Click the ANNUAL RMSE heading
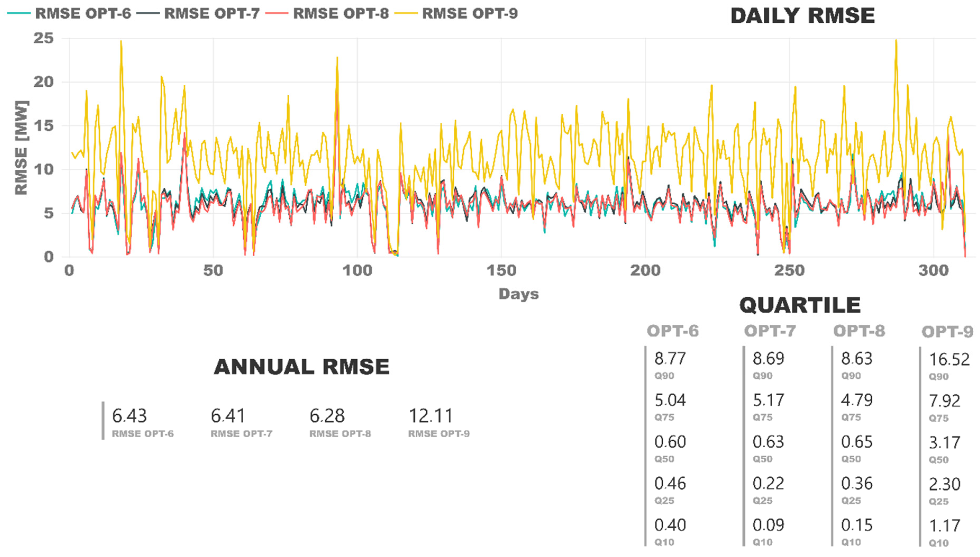This screenshot has height=557, width=980. pos(301,367)
